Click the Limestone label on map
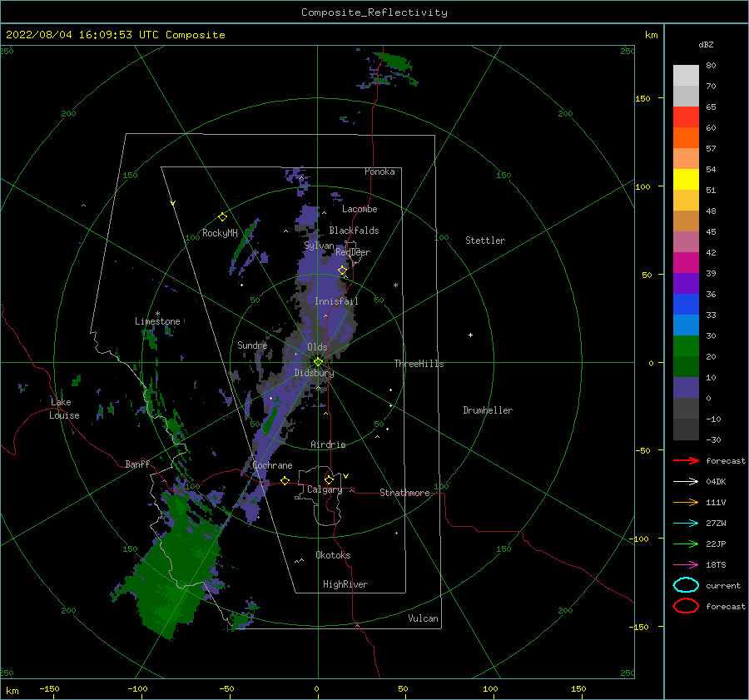Image resolution: width=749 pixels, height=700 pixels. [x=157, y=321]
